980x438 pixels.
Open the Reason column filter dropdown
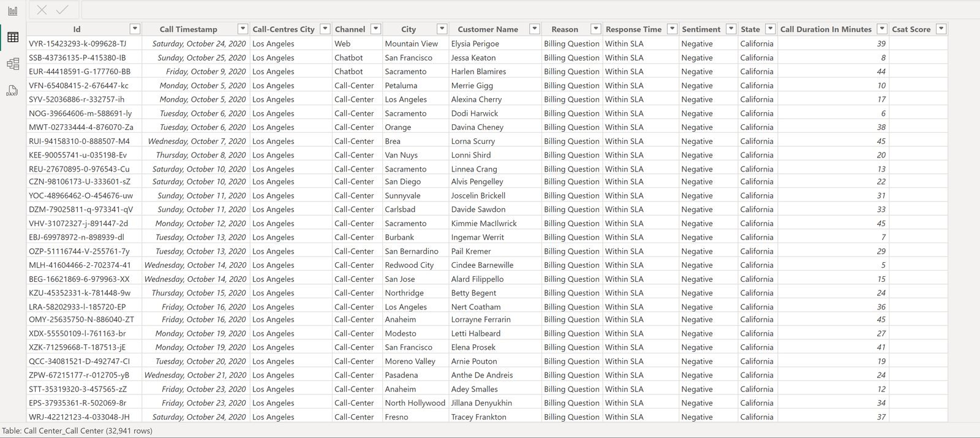click(x=595, y=29)
